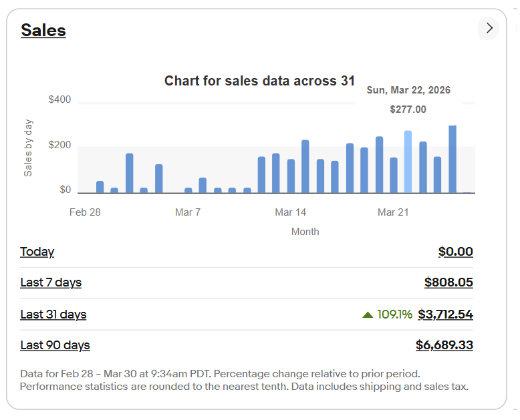Open the $808.05 sales amount
This screenshot has height=420, width=520.
pos(448,282)
